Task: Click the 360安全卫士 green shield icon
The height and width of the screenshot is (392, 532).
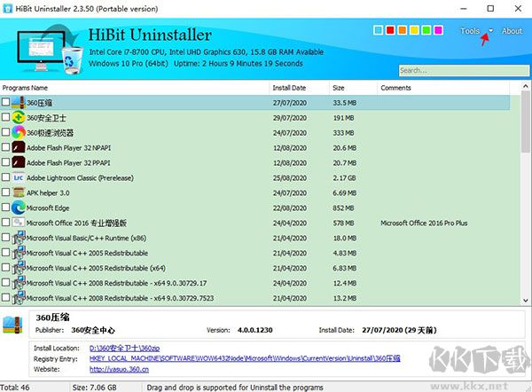Action: (x=19, y=117)
